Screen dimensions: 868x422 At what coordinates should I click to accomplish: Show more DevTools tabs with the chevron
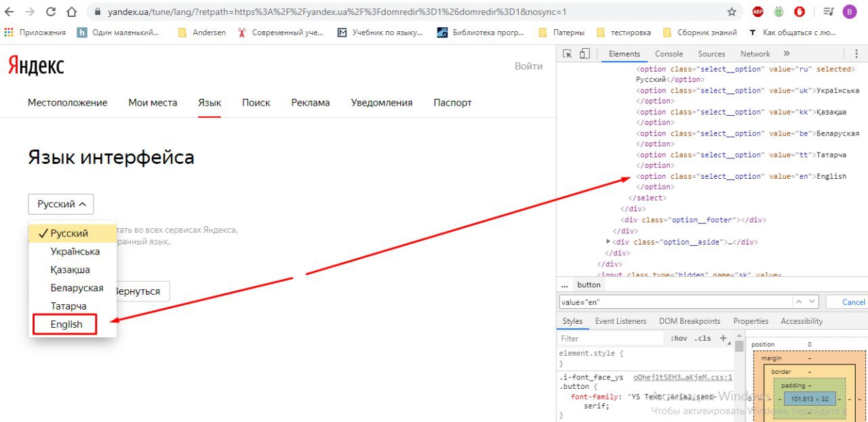coord(787,54)
